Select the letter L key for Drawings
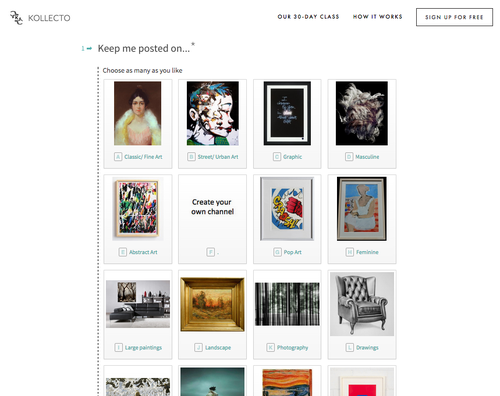The width and height of the screenshot is (500, 396). pos(349,348)
